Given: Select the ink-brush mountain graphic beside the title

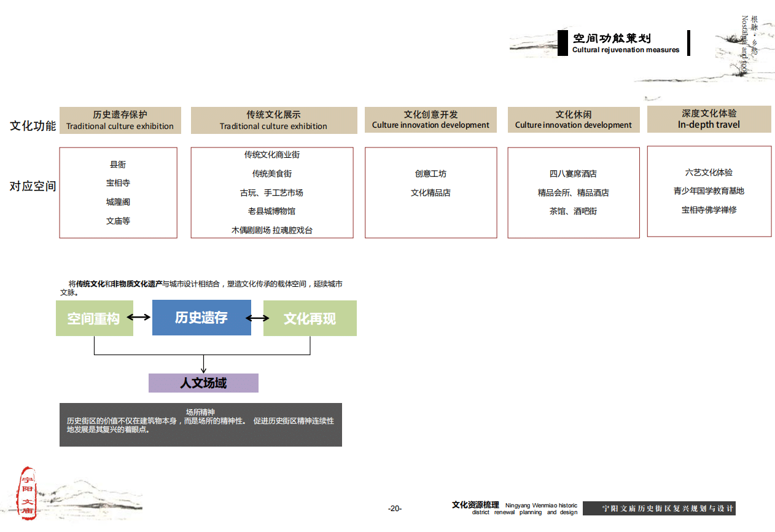Looking at the screenshot, I should [532, 44].
